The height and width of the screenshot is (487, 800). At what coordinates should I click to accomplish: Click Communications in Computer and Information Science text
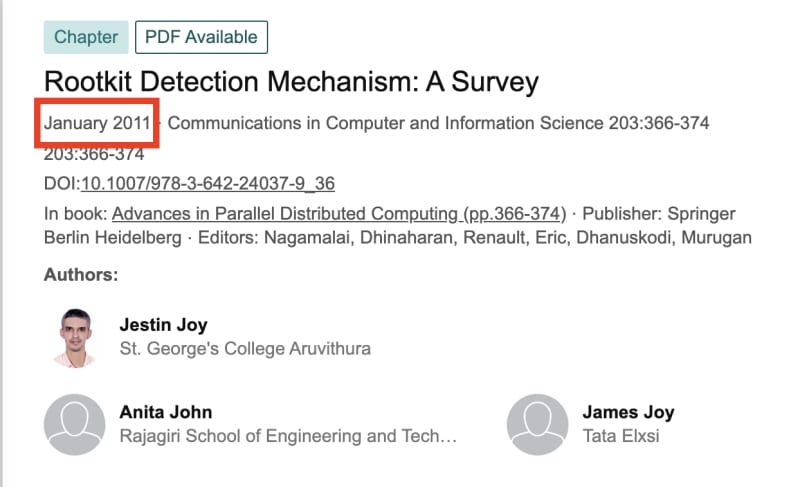pos(386,123)
